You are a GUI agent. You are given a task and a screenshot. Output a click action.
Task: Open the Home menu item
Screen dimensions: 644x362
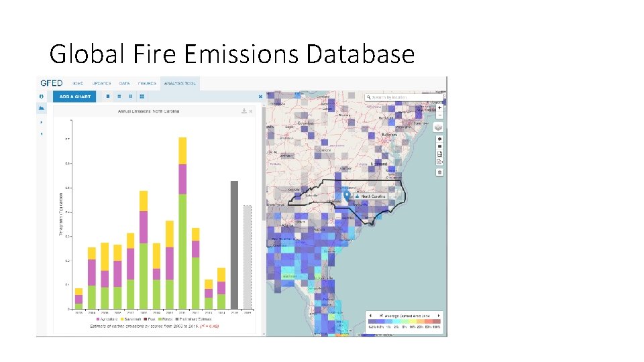coord(78,83)
